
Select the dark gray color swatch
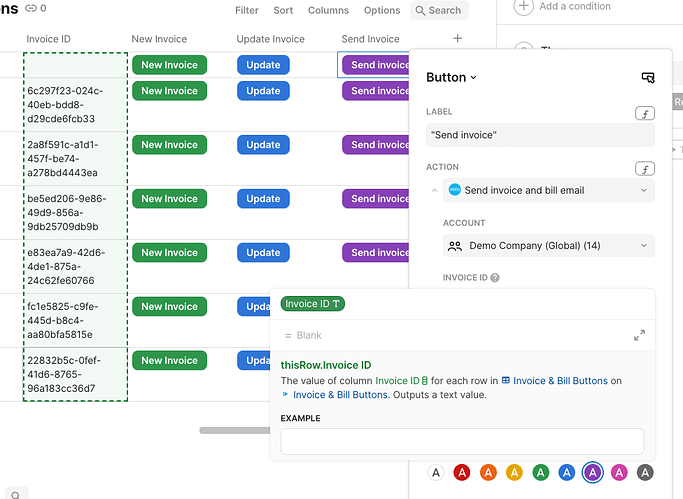click(645, 472)
